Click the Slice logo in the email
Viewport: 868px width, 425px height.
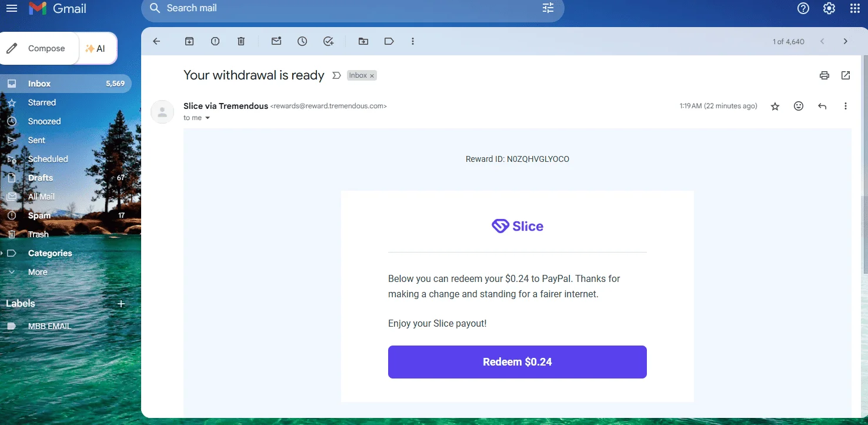pyautogui.click(x=518, y=226)
